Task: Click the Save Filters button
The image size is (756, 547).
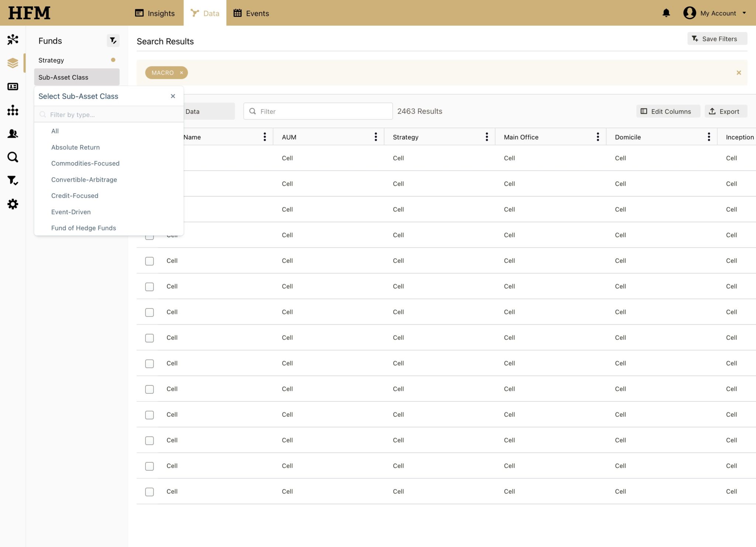Action: 717,39
